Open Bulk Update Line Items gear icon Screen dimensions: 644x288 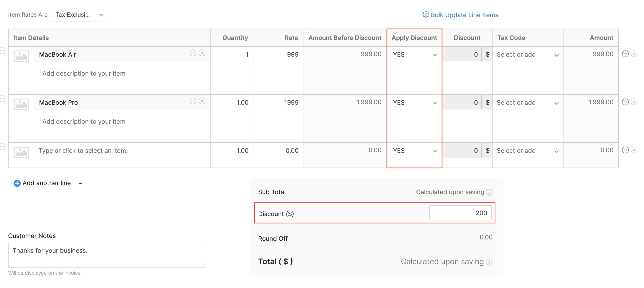pyautogui.click(x=426, y=15)
